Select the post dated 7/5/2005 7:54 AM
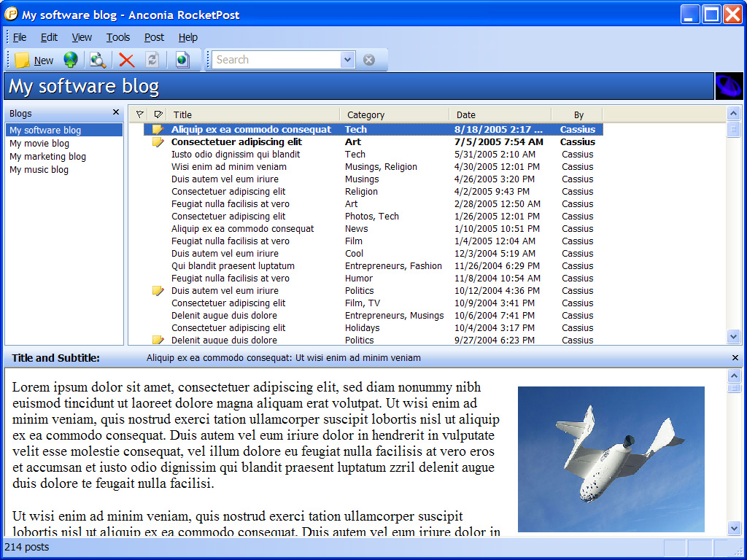Screen dimensions: 747x560 [x=373, y=141]
